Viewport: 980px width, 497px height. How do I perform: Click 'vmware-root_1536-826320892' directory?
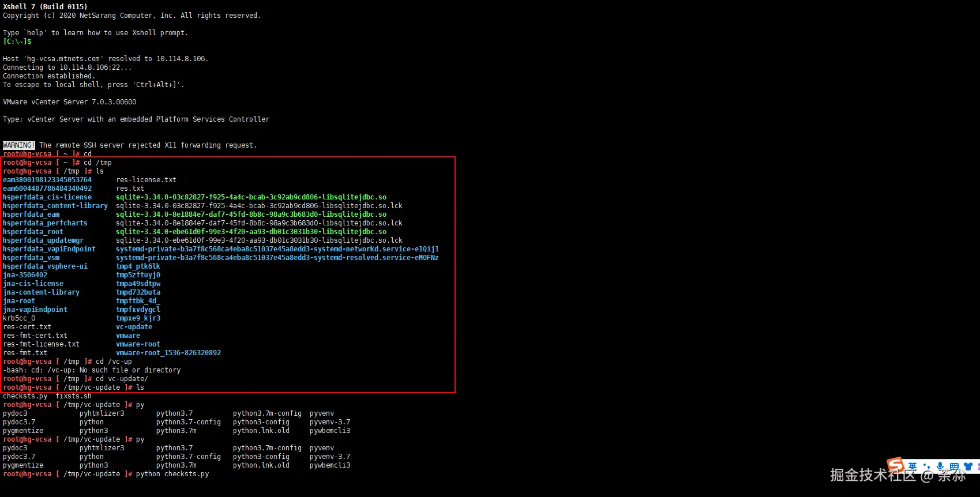pyautogui.click(x=168, y=353)
